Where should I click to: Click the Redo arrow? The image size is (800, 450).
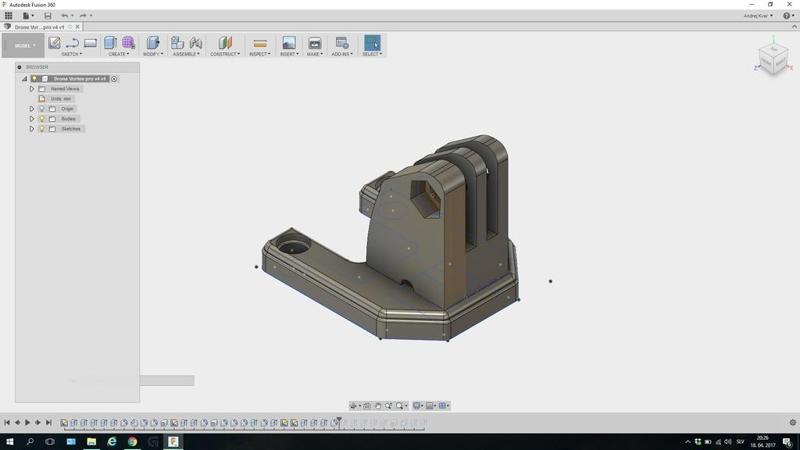tap(83, 16)
